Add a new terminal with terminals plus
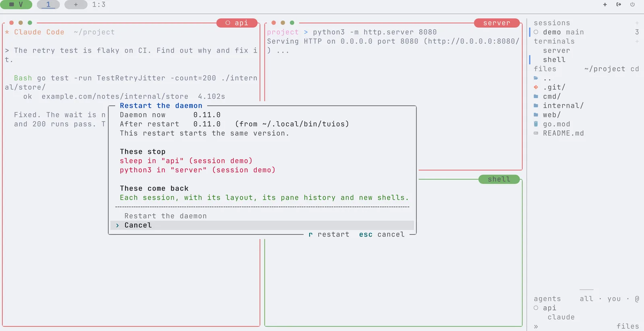 click(x=637, y=41)
